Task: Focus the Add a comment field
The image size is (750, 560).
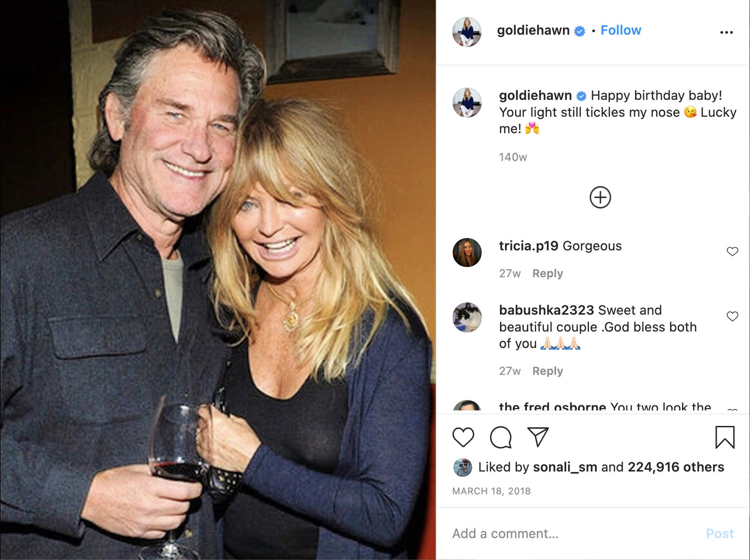Action: click(575, 534)
